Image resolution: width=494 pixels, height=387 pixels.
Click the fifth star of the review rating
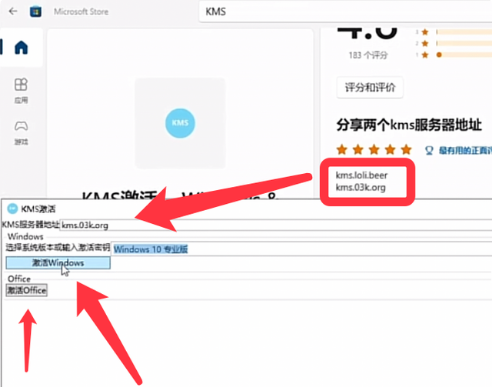pos(406,150)
